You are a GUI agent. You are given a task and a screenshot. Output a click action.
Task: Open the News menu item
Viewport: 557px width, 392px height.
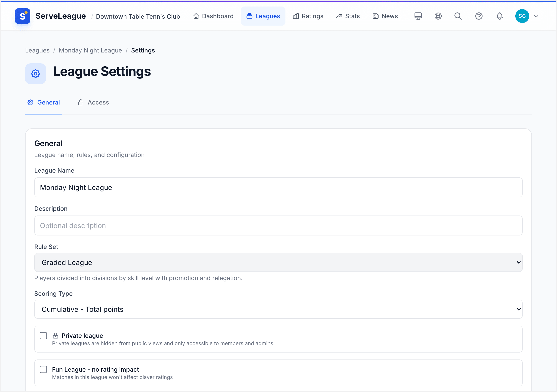[385, 16]
